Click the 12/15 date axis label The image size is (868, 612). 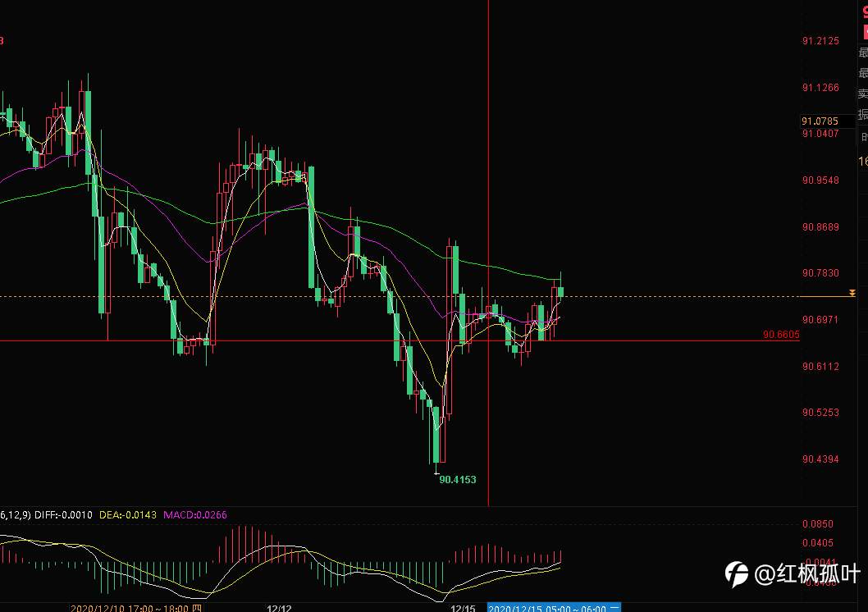(x=463, y=608)
